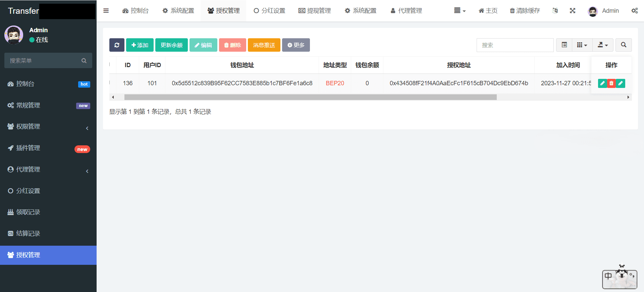Click the magnifier search button beside export
Image resolution: width=644 pixels, height=292 pixels.
click(624, 45)
